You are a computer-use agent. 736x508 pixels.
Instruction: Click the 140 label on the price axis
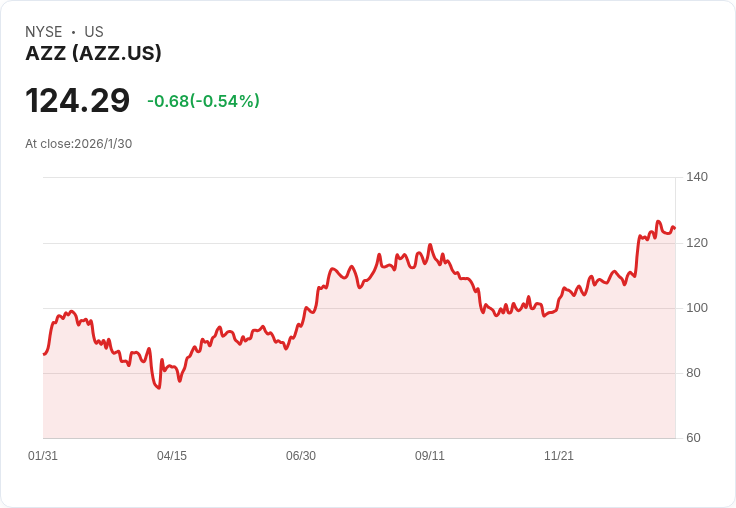point(697,177)
